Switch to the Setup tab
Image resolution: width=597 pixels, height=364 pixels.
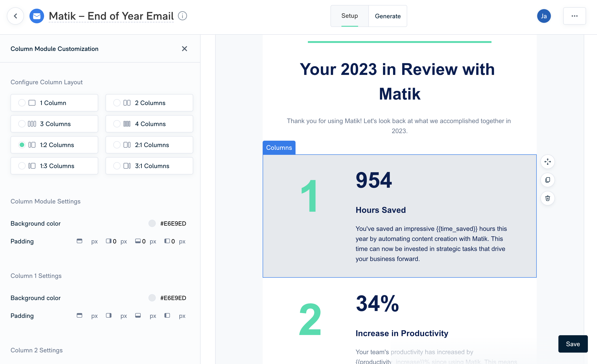[x=349, y=16]
